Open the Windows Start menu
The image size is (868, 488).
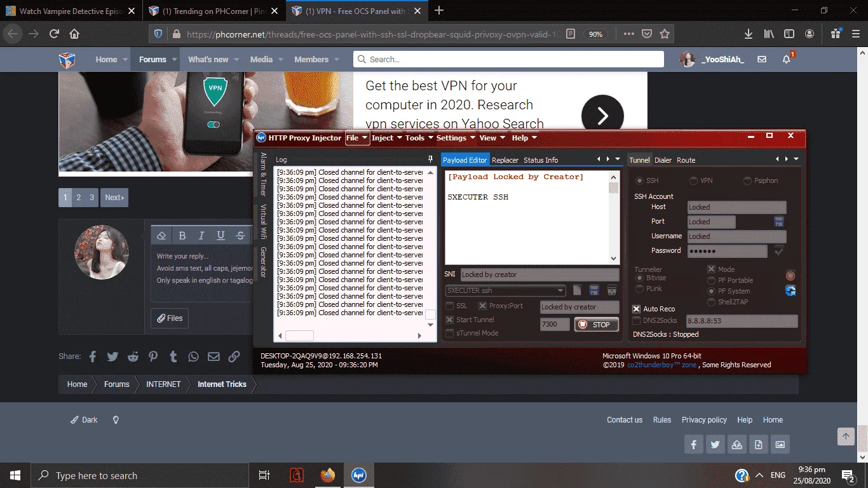point(15,475)
